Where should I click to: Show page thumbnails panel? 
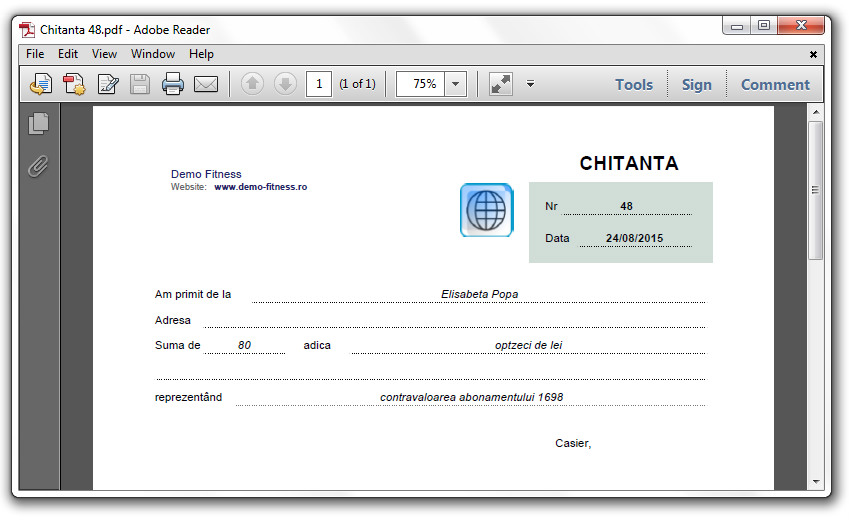(x=39, y=124)
